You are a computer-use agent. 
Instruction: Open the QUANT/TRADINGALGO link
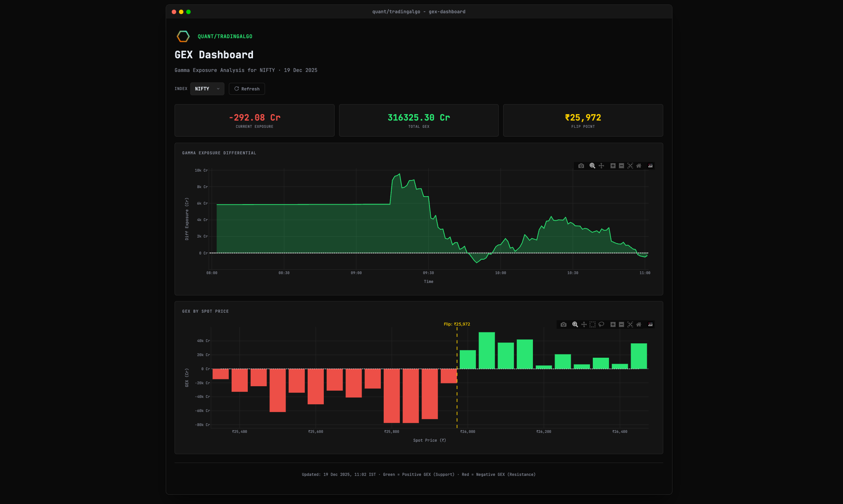click(224, 36)
